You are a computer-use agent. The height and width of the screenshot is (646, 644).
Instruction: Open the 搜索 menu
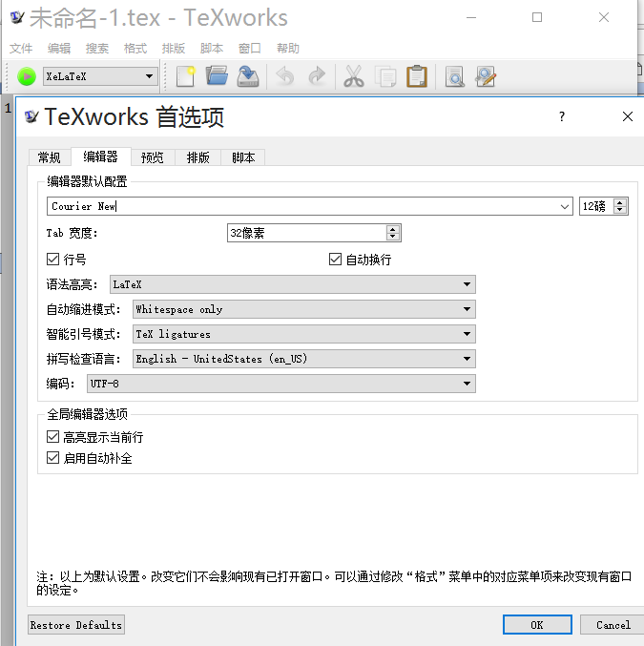(x=97, y=49)
